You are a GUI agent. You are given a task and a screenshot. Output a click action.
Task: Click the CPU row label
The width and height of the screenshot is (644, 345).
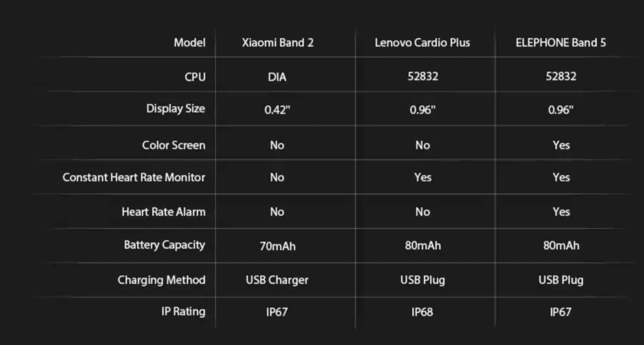coord(195,77)
